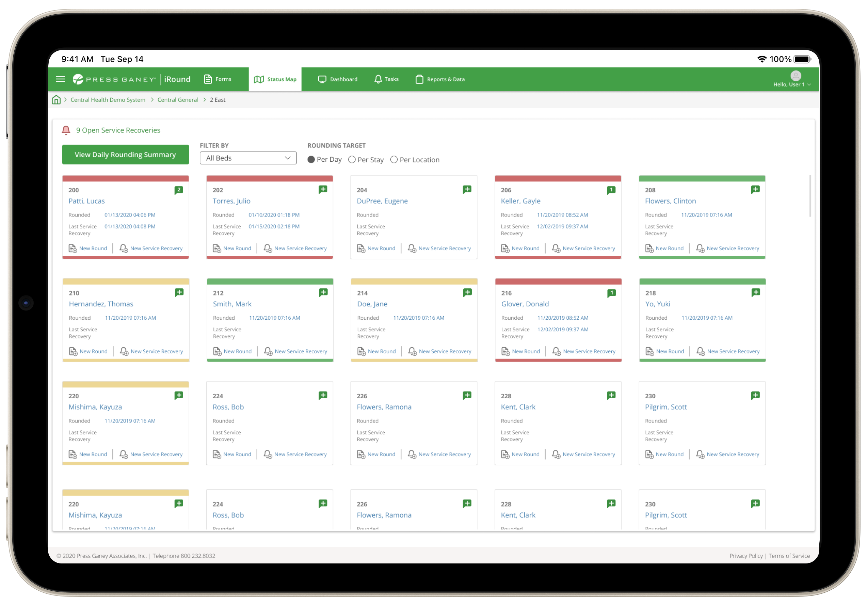Click rounded date 01/13/2020 04:06 PM
Image resolution: width=868 pixels, height=606 pixels.
[x=130, y=215]
